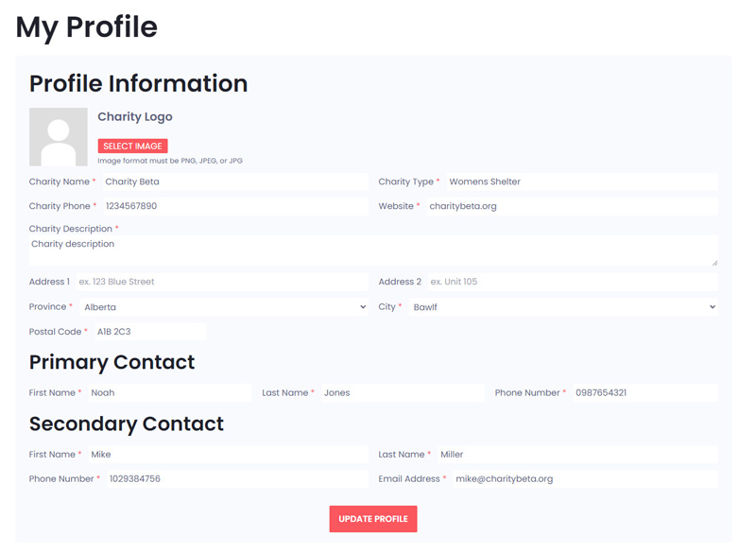Click the Secondary Contact First Name field with Mike

(229, 455)
